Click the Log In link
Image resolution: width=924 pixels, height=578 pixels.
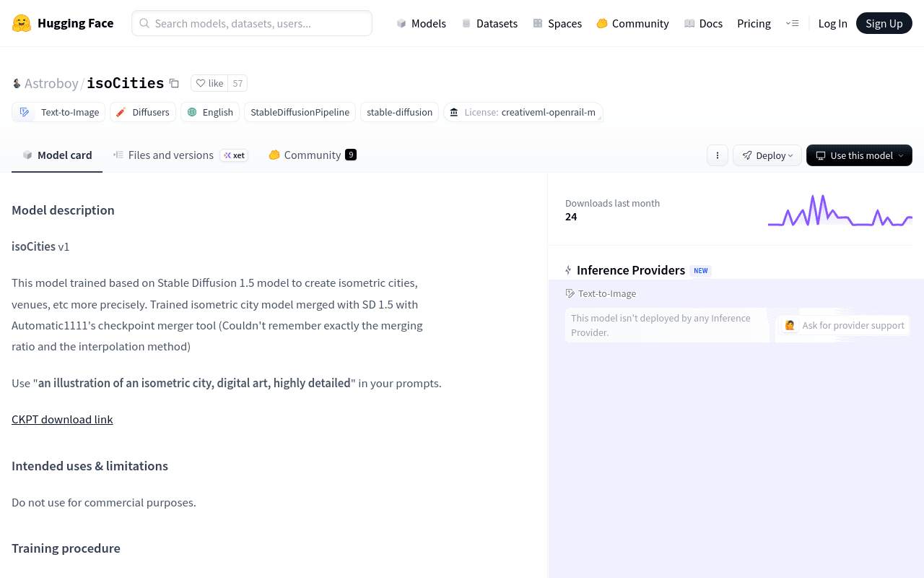[832, 23]
